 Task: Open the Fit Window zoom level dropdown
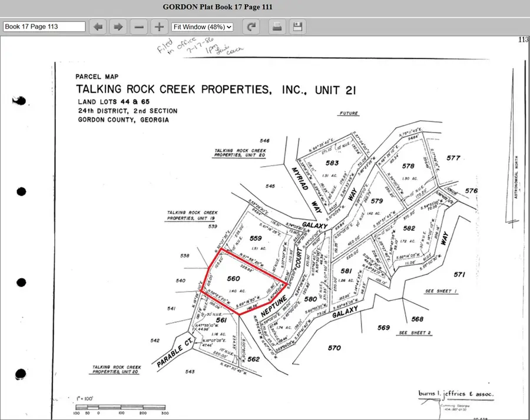click(x=203, y=26)
